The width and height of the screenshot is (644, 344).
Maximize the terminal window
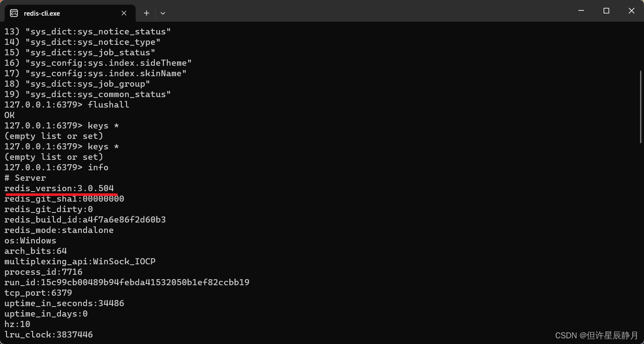click(x=606, y=10)
